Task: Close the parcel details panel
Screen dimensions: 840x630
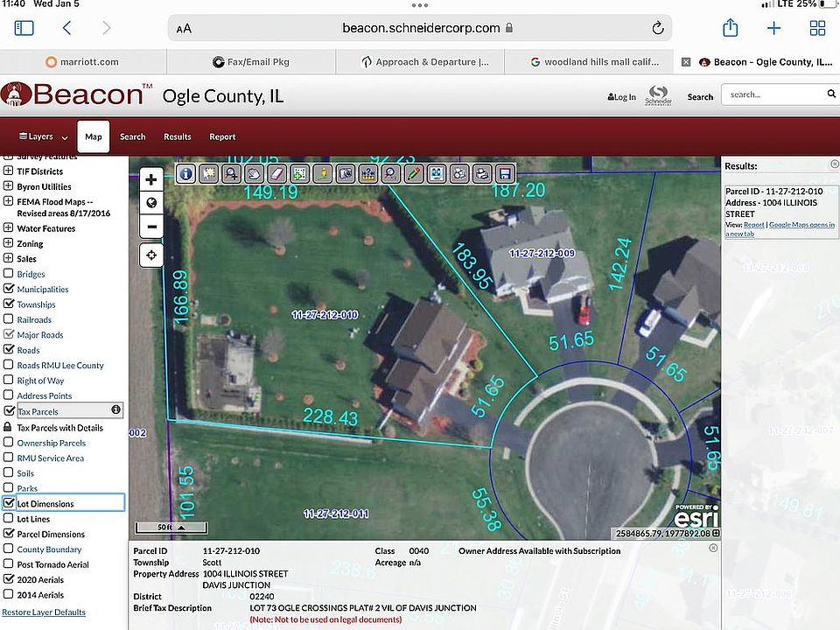Action: (713, 548)
